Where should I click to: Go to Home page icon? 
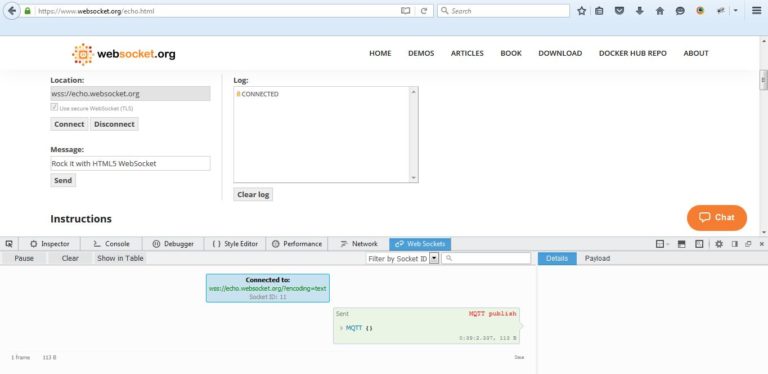pos(660,11)
